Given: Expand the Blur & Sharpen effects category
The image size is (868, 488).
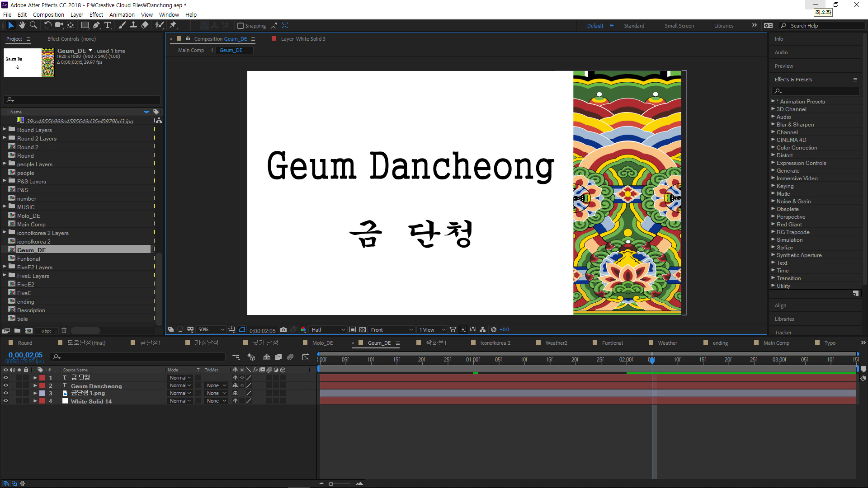Looking at the screenshot, I should [773, 124].
